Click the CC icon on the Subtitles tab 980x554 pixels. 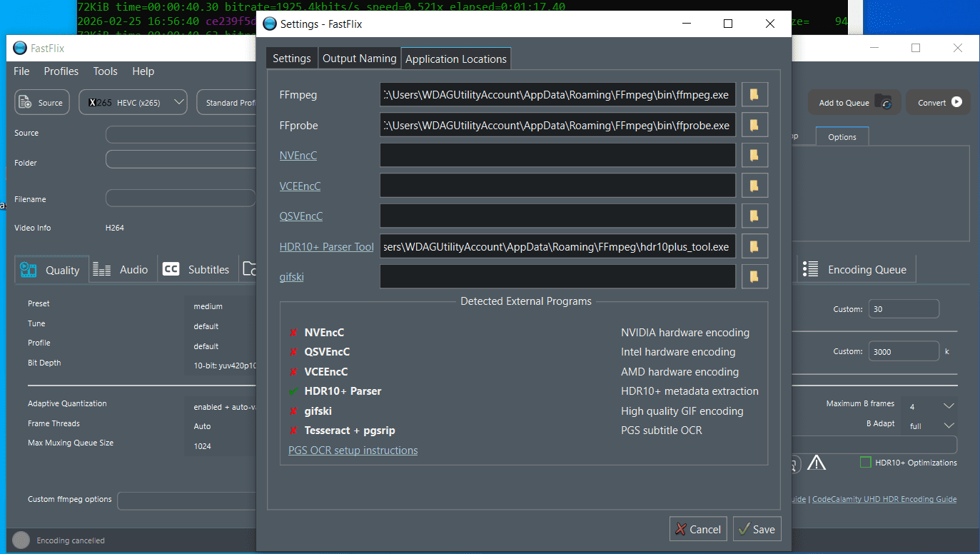click(x=171, y=269)
